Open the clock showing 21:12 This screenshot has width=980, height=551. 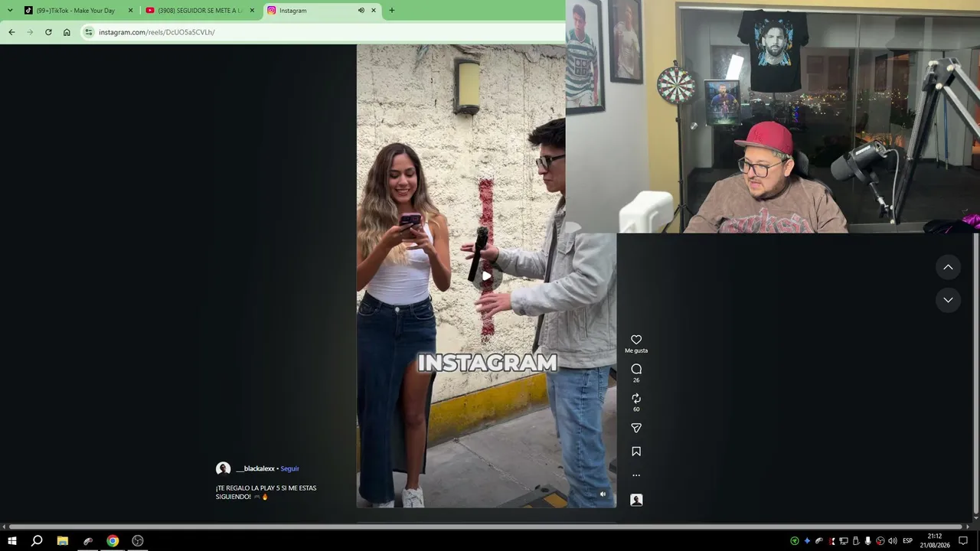point(935,541)
